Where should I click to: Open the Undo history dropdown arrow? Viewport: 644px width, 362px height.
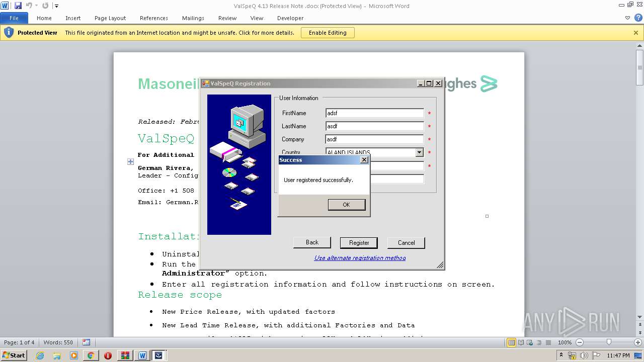click(x=36, y=6)
